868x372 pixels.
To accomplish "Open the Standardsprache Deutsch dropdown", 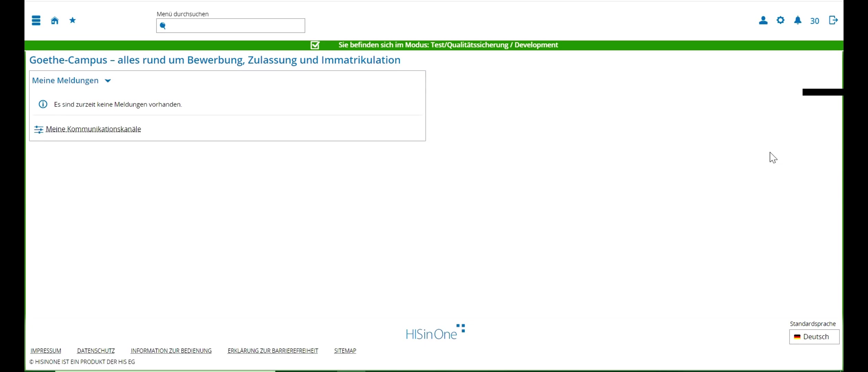I will click(814, 337).
